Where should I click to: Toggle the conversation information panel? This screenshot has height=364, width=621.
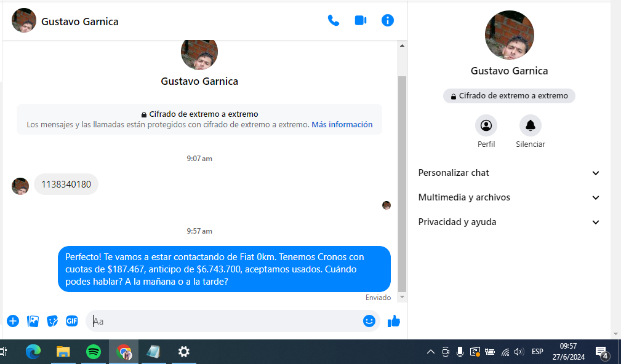[388, 20]
